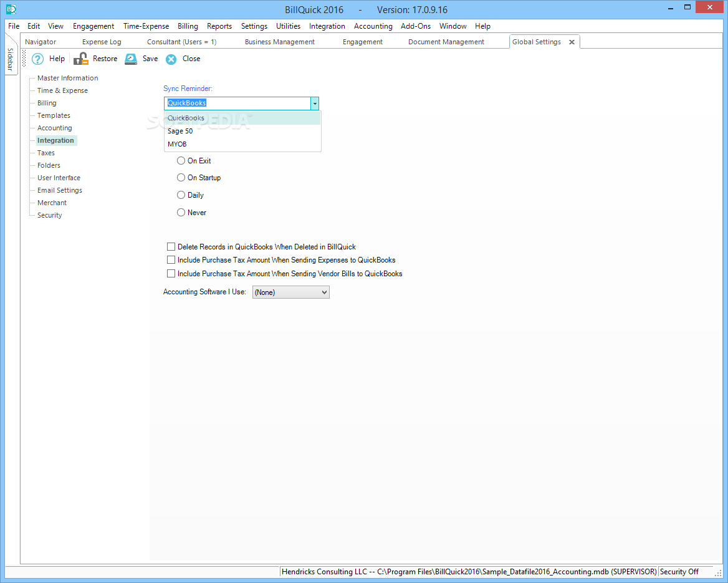Click the Close circle X icon
This screenshot has width=728, height=583.
tap(171, 59)
